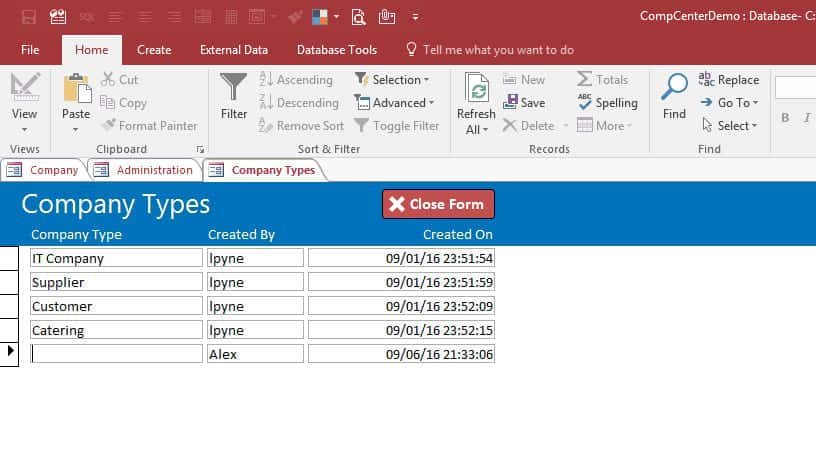Image resolution: width=816 pixels, height=456 pixels.
Task: Switch to the Home ribbon tab
Action: pyautogui.click(x=92, y=50)
